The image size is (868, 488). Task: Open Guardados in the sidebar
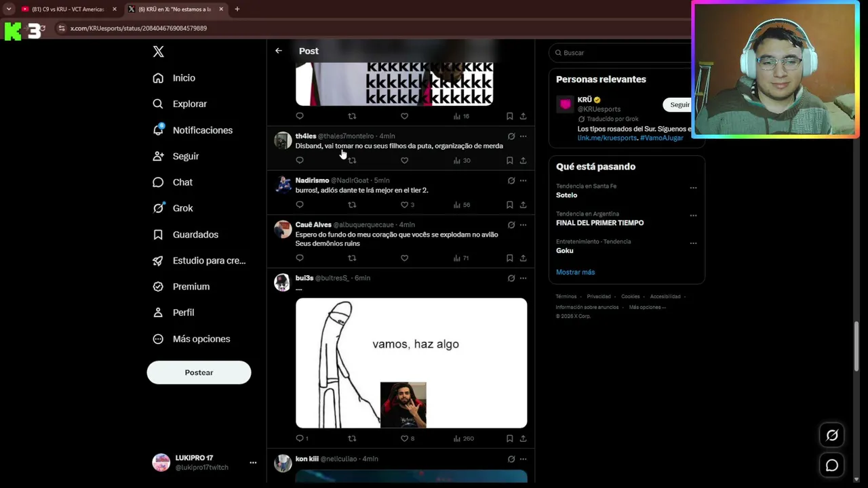coord(186,235)
